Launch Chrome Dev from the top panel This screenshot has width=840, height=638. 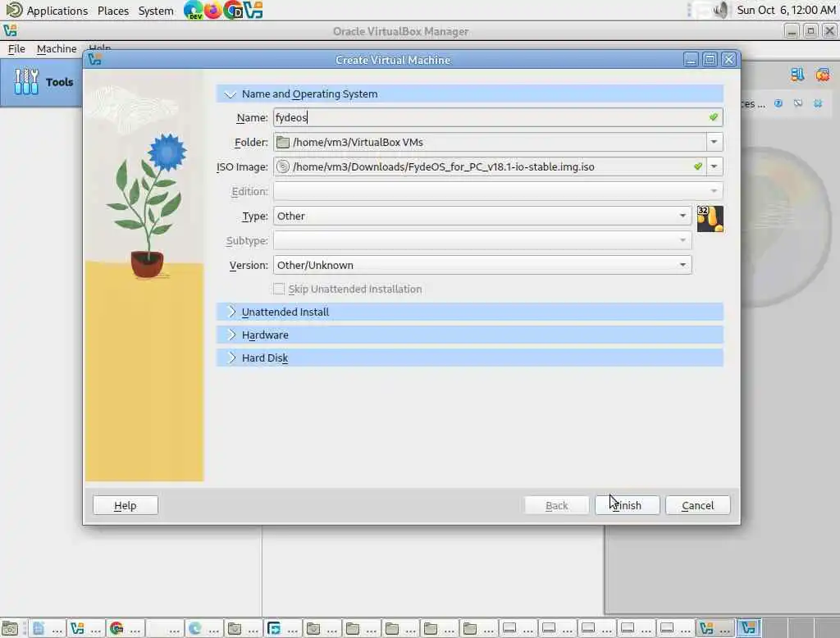coord(233,10)
